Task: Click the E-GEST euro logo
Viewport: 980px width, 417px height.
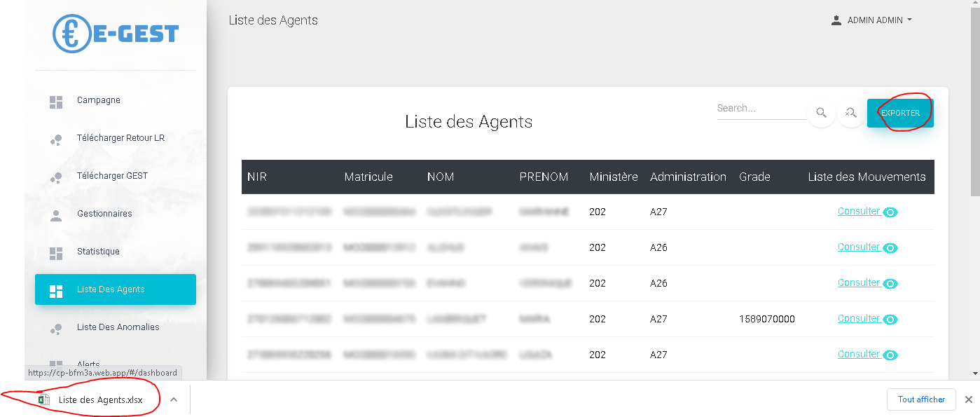Action: click(x=116, y=33)
